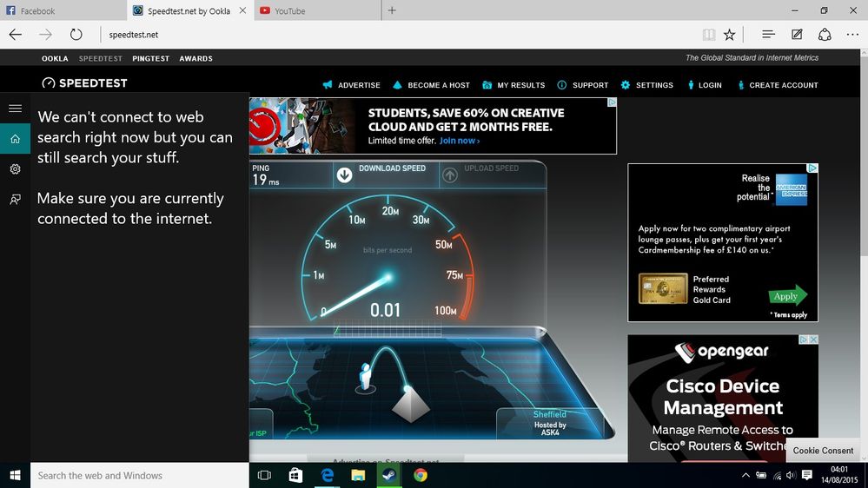Open the volume control icon

[x=791, y=475]
